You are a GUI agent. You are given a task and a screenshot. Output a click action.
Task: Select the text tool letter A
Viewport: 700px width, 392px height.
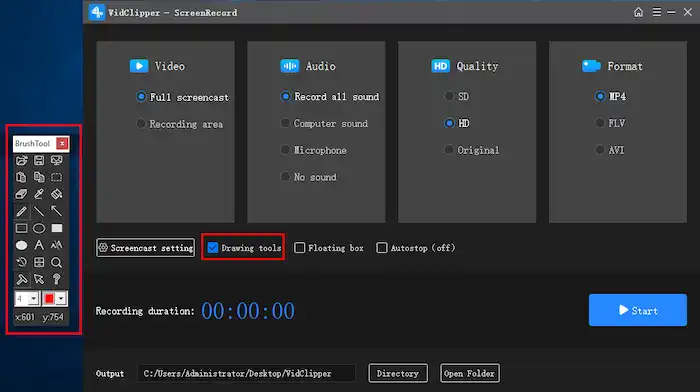[x=39, y=245]
